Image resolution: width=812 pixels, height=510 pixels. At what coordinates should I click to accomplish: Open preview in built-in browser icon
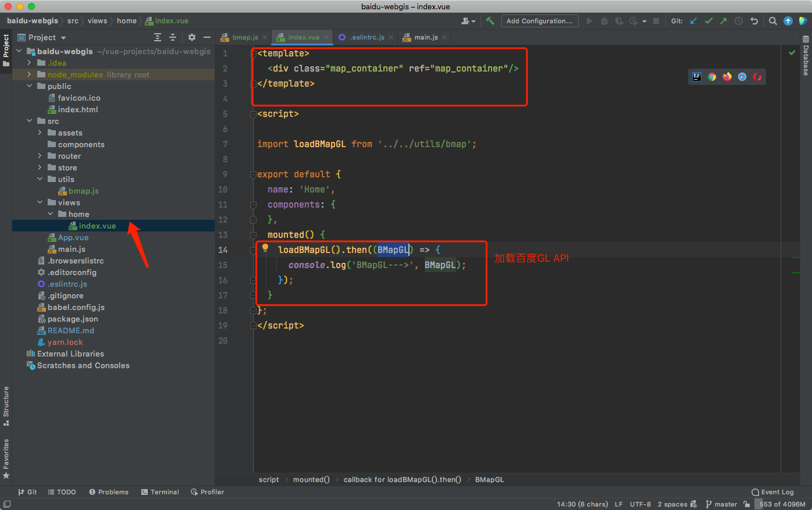pos(696,77)
